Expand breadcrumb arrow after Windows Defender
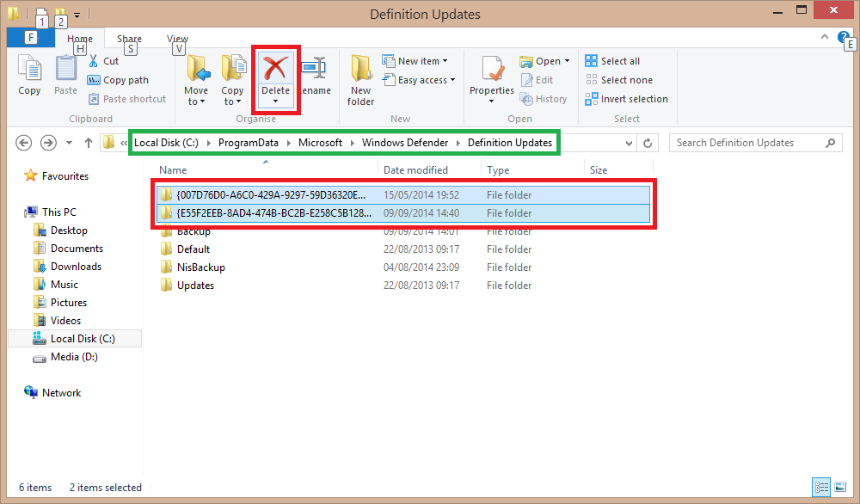Screen dimensions: 860x504 tap(458, 143)
